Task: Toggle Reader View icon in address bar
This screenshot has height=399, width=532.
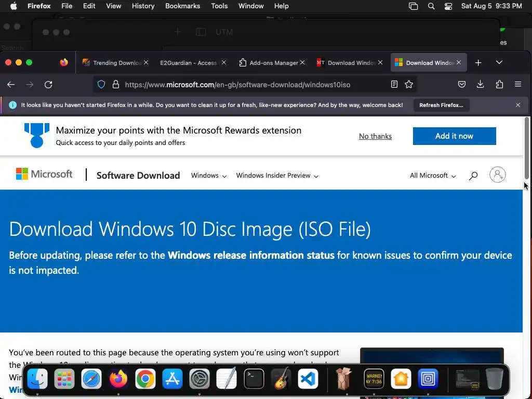Action: (x=394, y=85)
